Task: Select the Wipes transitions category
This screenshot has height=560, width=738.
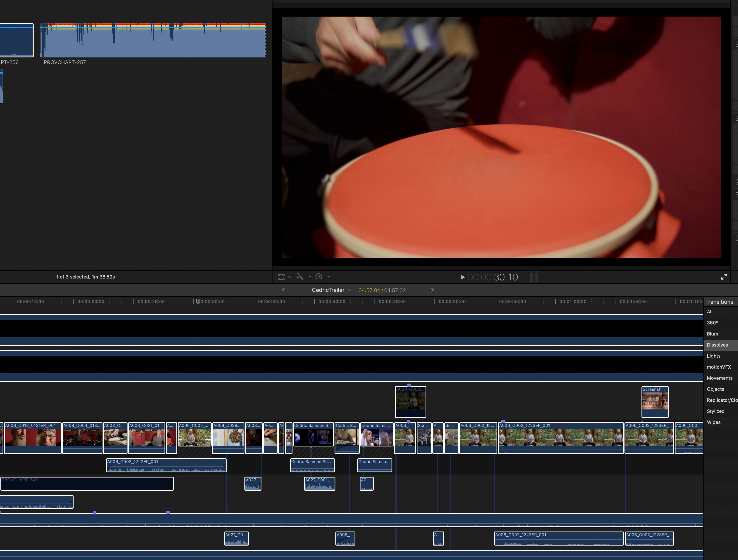Action: click(x=713, y=422)
